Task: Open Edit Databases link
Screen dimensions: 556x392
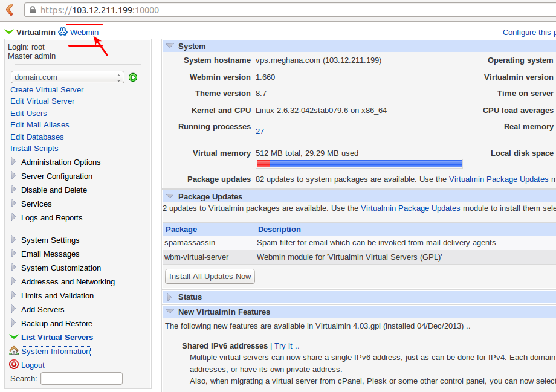Action: 37,137
